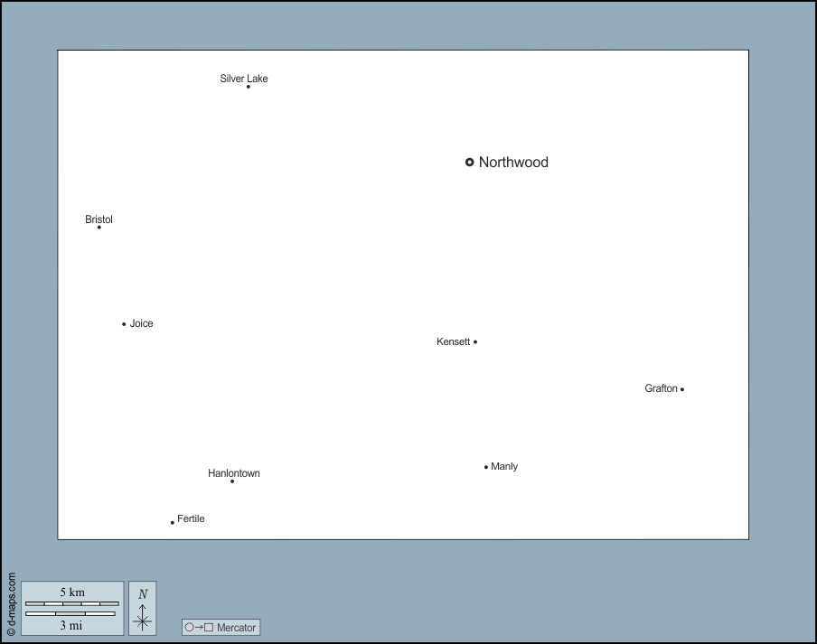Select the Silver Lake dot marker
Viewport: 817px width, 644px height.
coord(249,87)
